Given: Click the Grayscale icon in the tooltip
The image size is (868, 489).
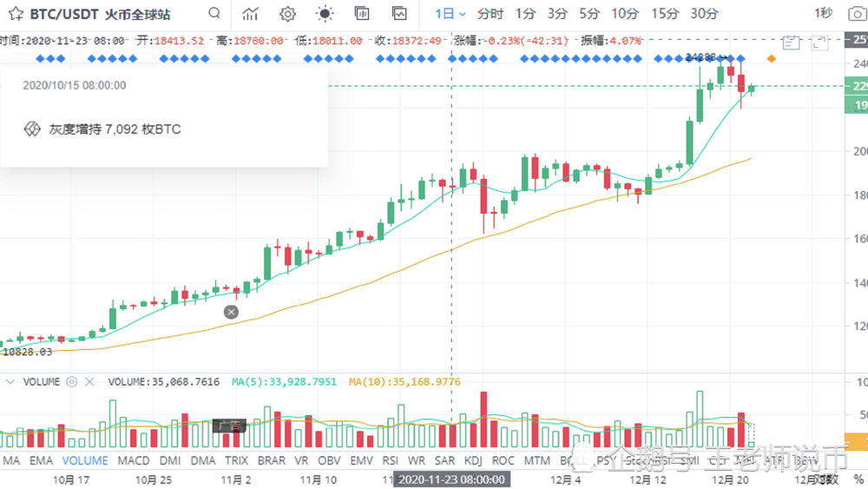Looking at the screenshot, I should pos(32,129).
